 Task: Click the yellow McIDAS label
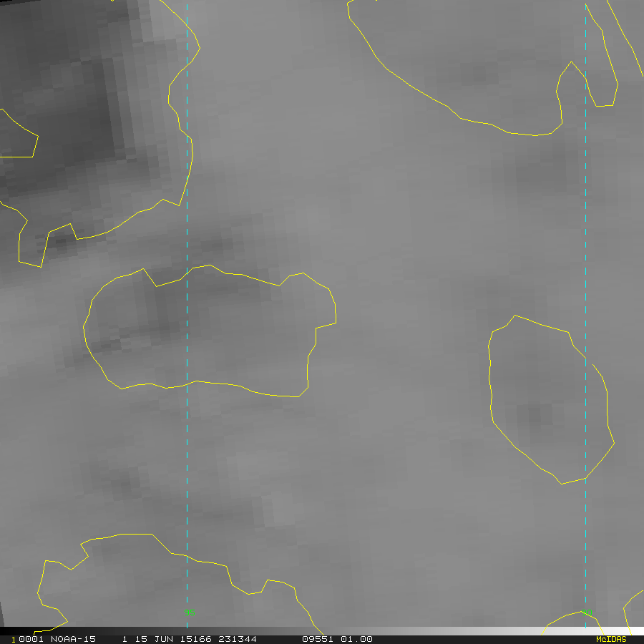point(611,639)
